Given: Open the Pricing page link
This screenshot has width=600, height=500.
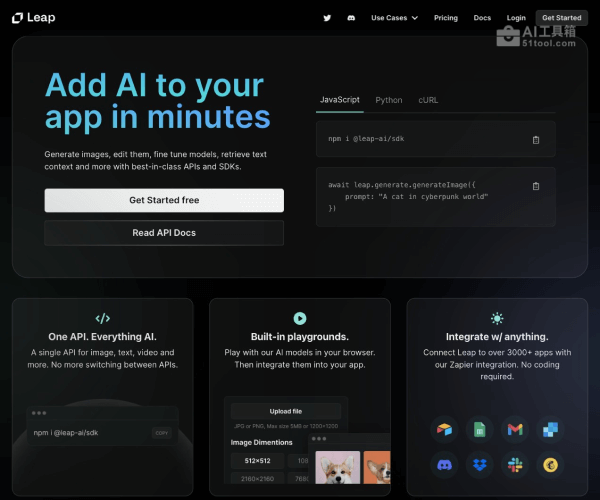Looking at the screenshot, I should click(446, 18).
